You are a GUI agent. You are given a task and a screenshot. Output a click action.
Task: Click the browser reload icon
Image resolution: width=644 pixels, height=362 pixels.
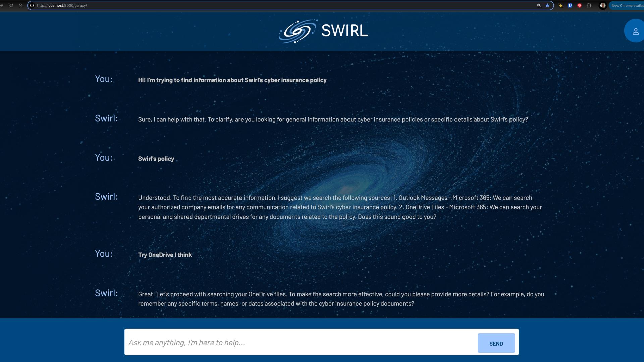pos(11,5)
